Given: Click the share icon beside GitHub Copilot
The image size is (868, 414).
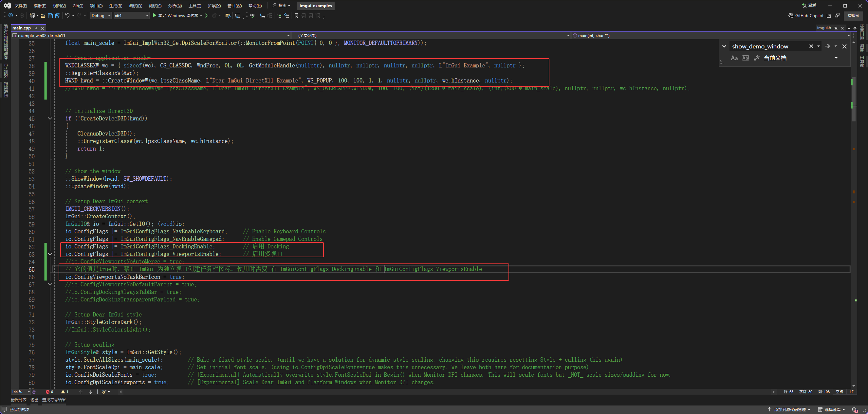Looking at the screenshot, I should click(829, 15).
